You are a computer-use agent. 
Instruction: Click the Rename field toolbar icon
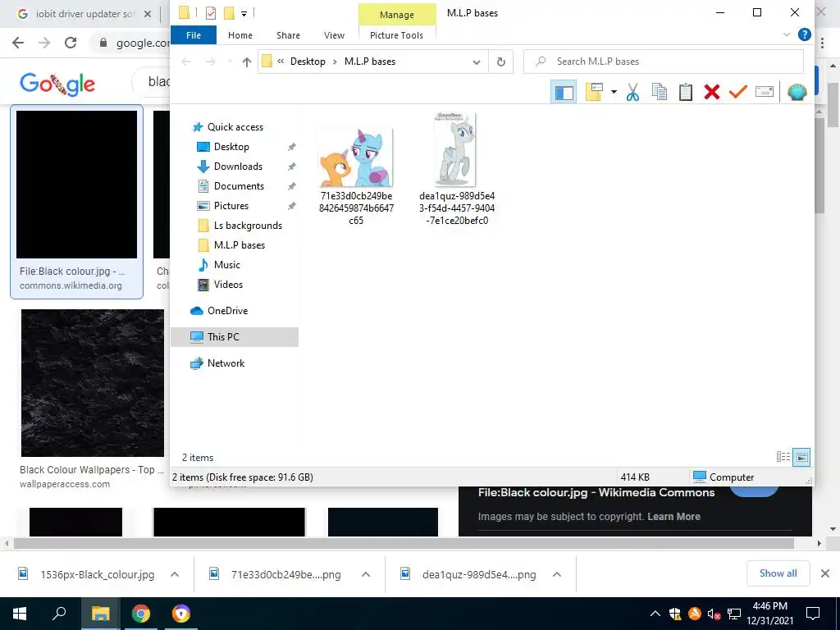point(765,92)
